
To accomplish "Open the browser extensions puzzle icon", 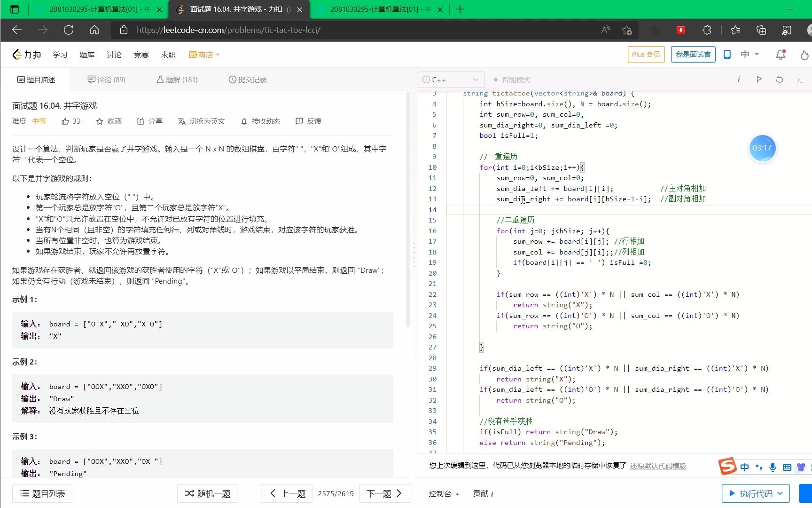I will [707, 30].
